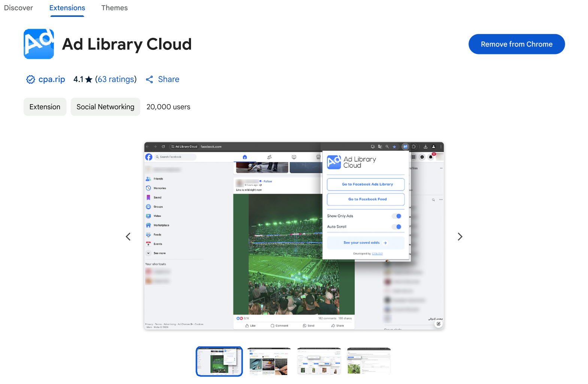
Task: Click the Search Facebook field in the screenshot
Action: click(x=175, y=157)
